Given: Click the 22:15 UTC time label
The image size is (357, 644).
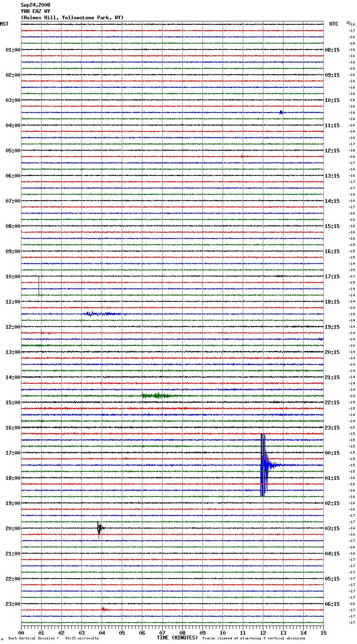Looking at the screenshot, I should pyautogui.click(x=332, y=403).
